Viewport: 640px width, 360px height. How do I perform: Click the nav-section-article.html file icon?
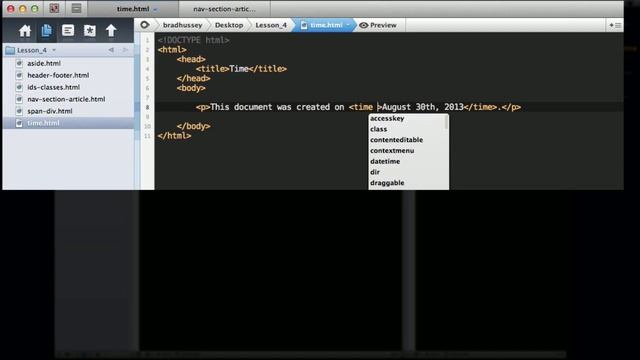[19, 99]
